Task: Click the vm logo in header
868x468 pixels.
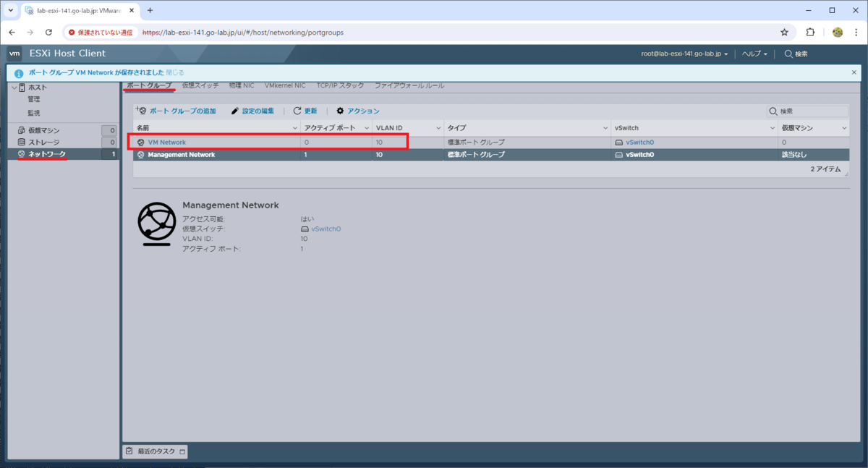Action: click(x=14, y=54)
